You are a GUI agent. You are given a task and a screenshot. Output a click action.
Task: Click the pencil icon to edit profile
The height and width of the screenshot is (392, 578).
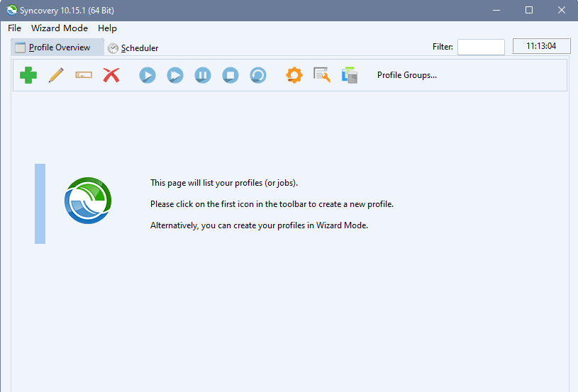click(56, 75)
